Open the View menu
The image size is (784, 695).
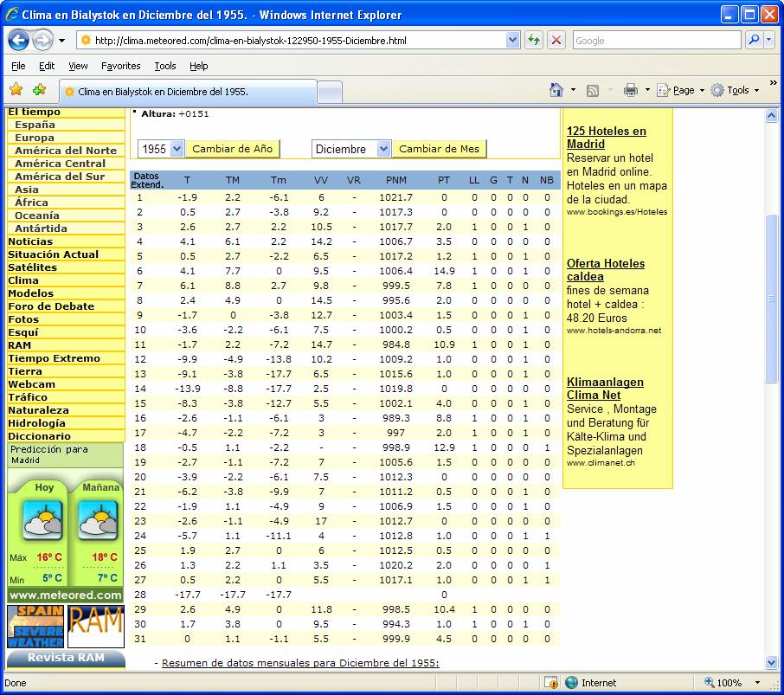click(78, 66)
